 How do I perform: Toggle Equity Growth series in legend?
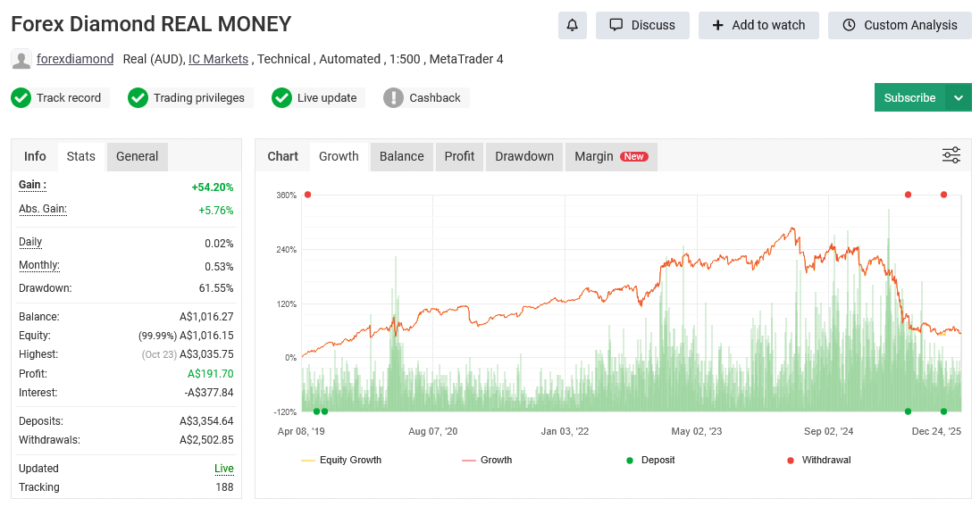tap(341, 461)
